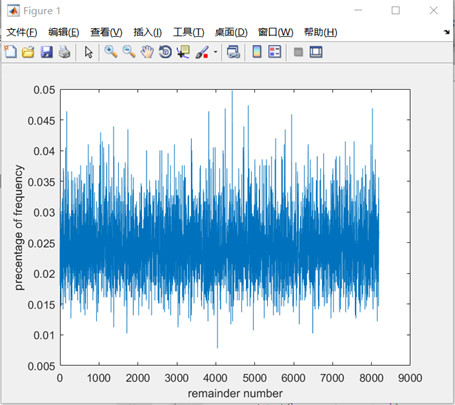Activate the Zoom Out magnifier tool

129,52
